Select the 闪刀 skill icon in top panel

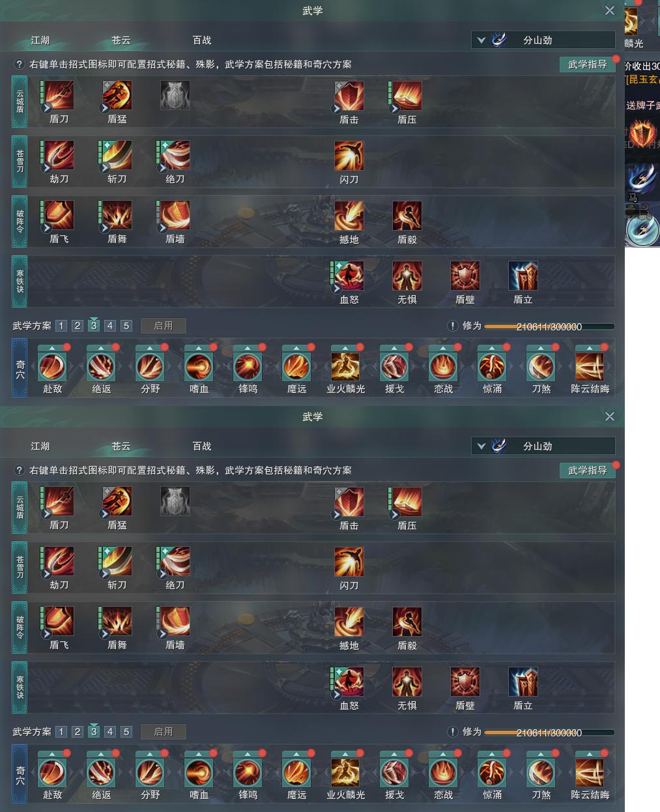point(349,156)
